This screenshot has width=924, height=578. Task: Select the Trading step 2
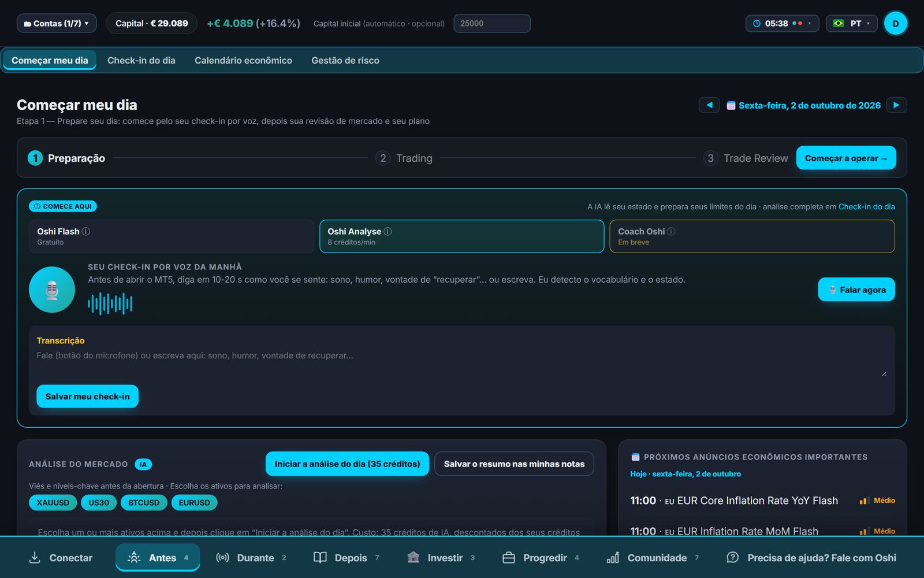coord(404,158)
